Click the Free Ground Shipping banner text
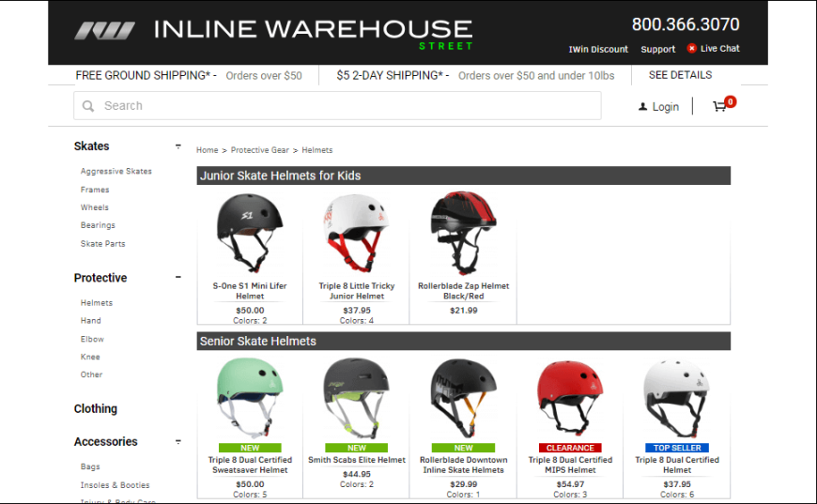Viewport: 817px width, 504px height. click(x=189, y=75)
